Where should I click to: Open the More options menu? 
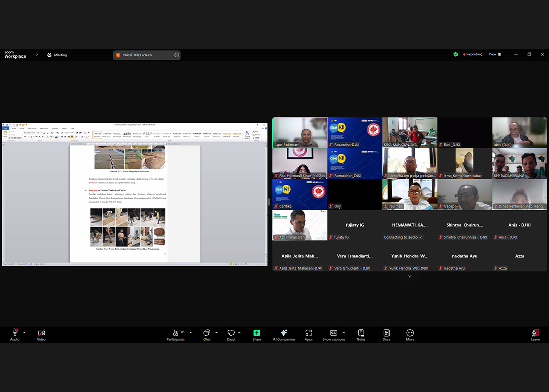click(410, 335)
